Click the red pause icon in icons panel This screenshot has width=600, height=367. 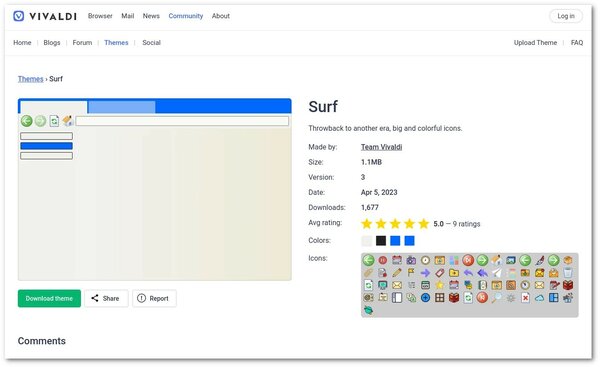coord(383,260)
